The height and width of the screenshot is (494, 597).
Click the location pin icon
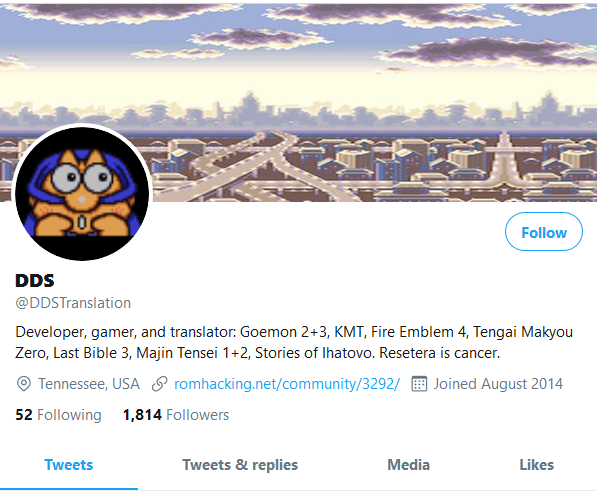tap(24, 384)
